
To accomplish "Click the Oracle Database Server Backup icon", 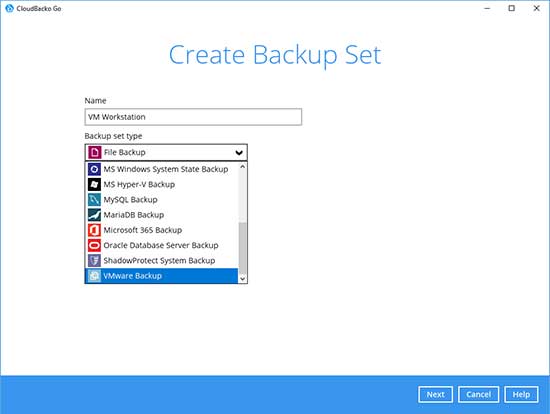I will [x=94, y=245].
